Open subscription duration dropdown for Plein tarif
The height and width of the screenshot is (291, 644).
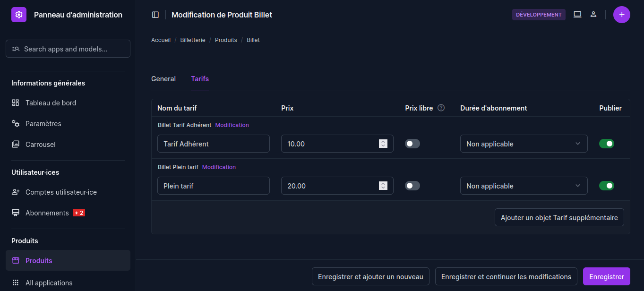(524, 186)
